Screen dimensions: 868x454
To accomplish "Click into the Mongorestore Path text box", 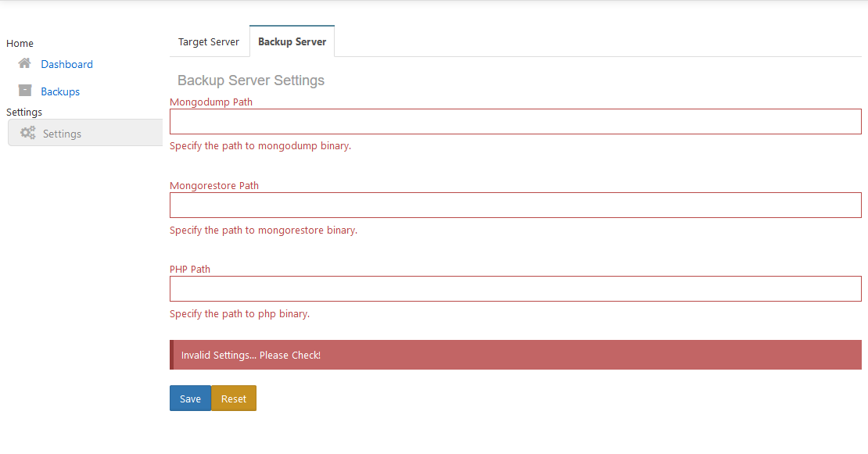I will pyautogui.click(x=515, y=206).
